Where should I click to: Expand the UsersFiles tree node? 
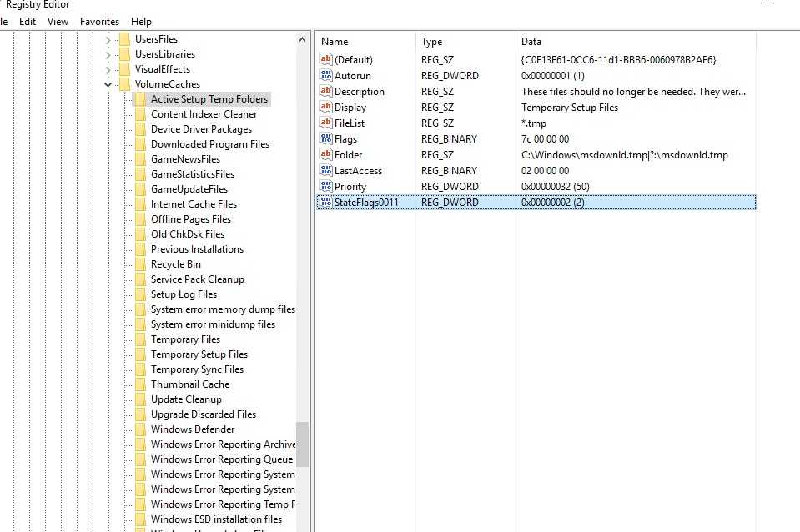(108, 39)
